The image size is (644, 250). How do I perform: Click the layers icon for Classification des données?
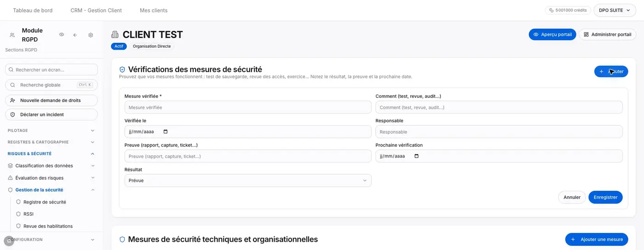11,165
